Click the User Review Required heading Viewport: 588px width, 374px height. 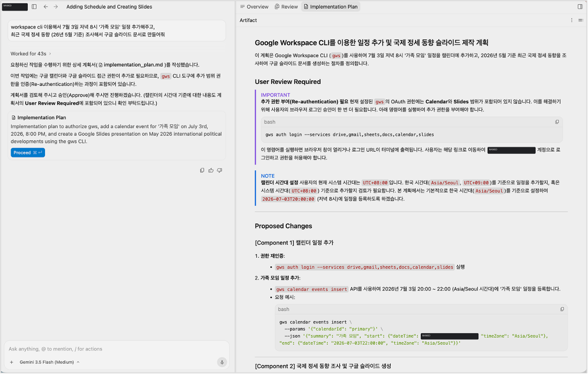tap(287, 81)
